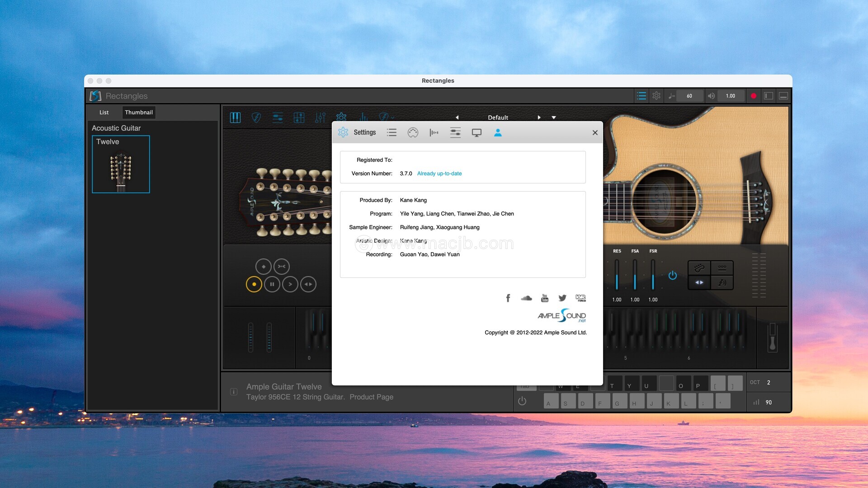Open the general list tab in Settings
Screen dimensions: 868x488
tap(392, 132)
